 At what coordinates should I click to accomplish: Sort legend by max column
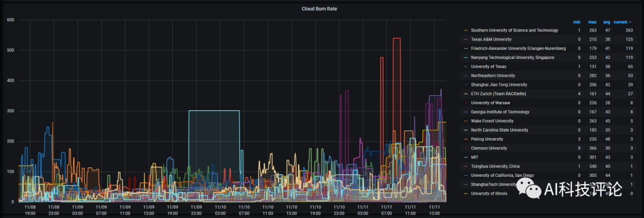[x=592, y=22]
